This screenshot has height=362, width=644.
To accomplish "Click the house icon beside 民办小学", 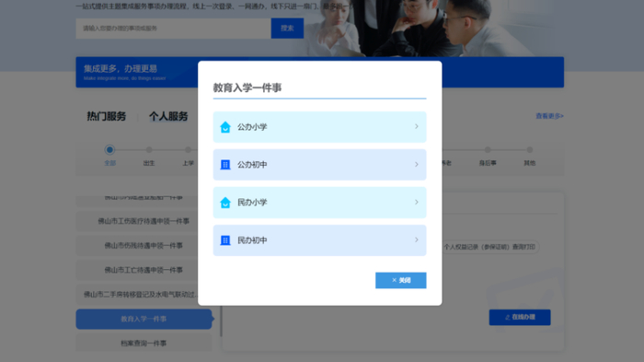I will point(225,203).
